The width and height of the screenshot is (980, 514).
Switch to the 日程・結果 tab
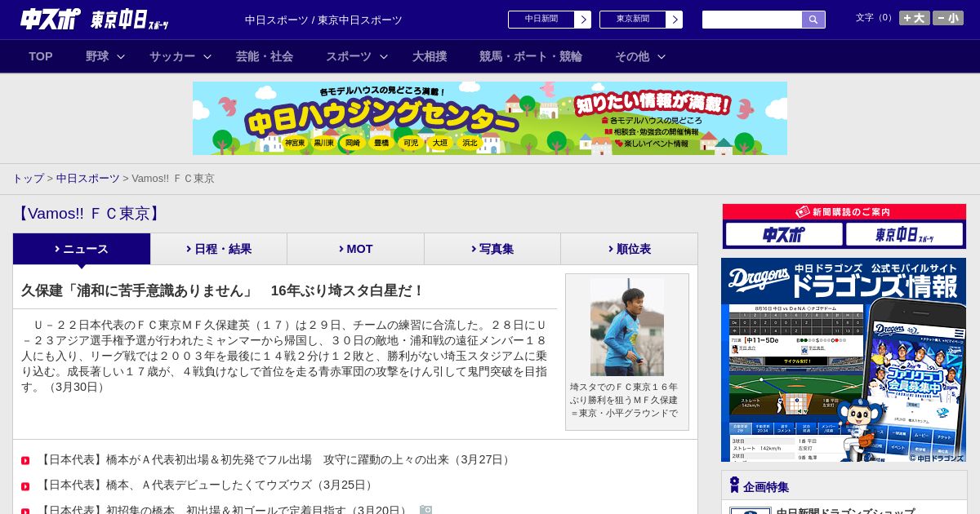click(x=219, y=249)
